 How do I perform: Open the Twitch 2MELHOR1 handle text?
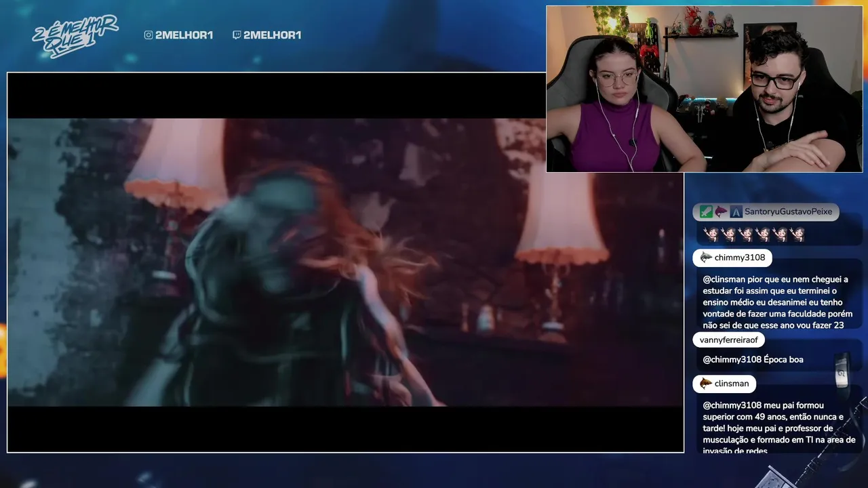(272, 35)
